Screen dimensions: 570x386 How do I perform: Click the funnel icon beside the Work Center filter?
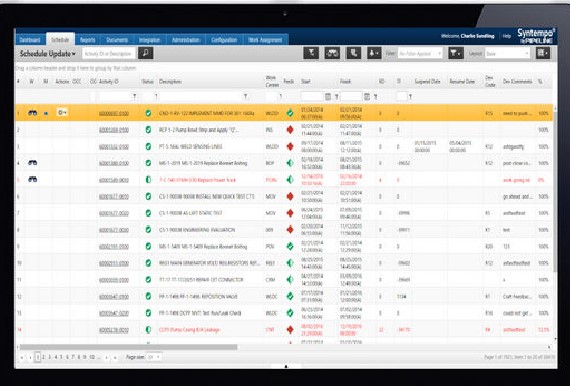point(280,97)
